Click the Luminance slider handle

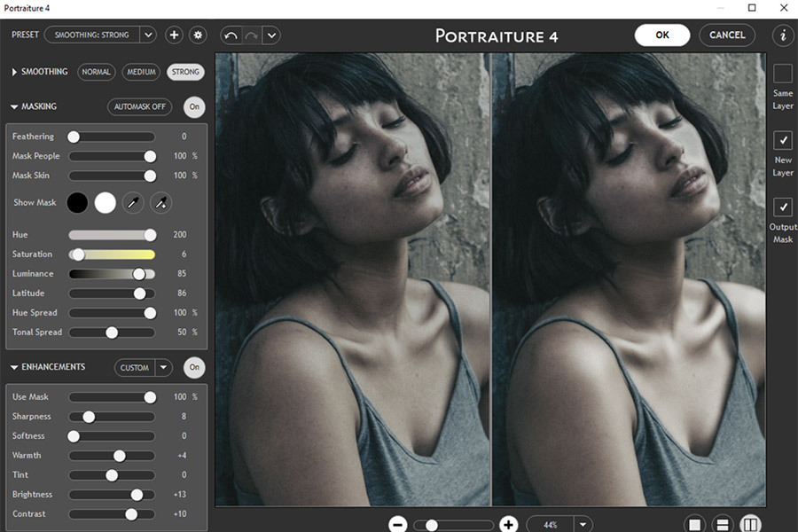[139, 274]
